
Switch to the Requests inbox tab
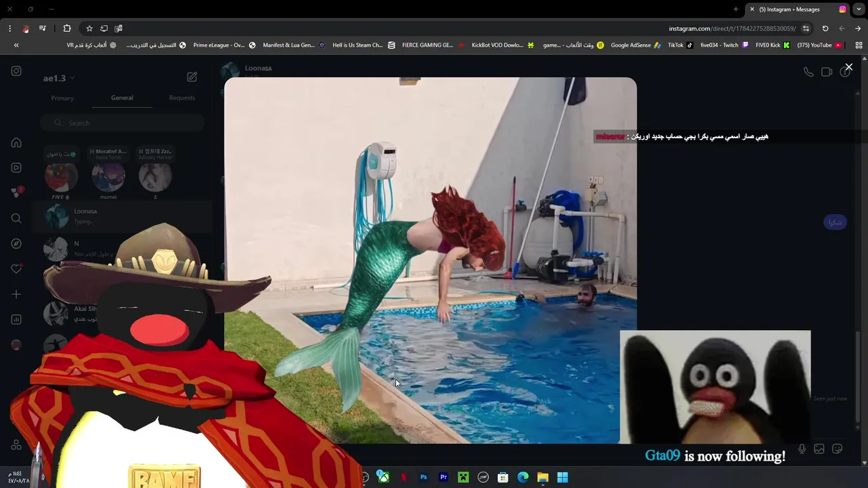[182, 98]
